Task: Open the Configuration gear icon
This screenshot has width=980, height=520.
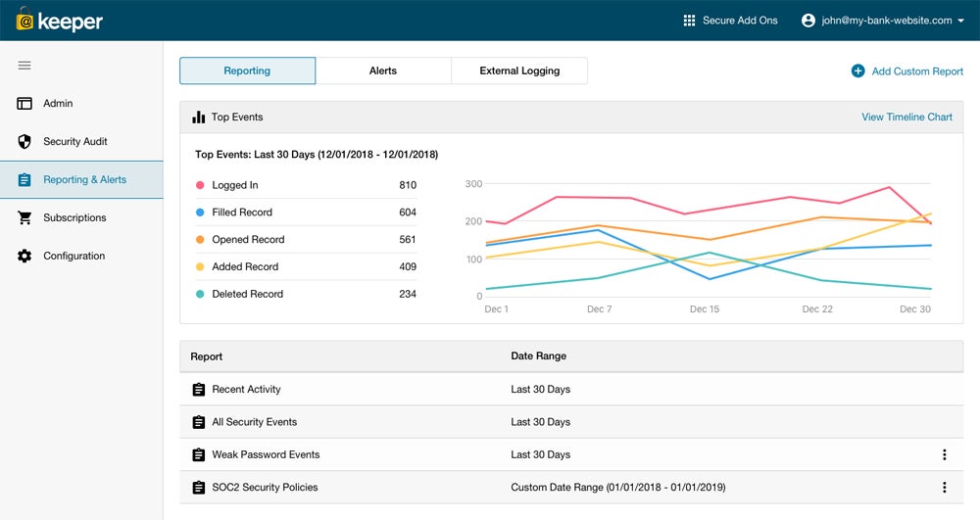Action: click(x=24, y=257)
